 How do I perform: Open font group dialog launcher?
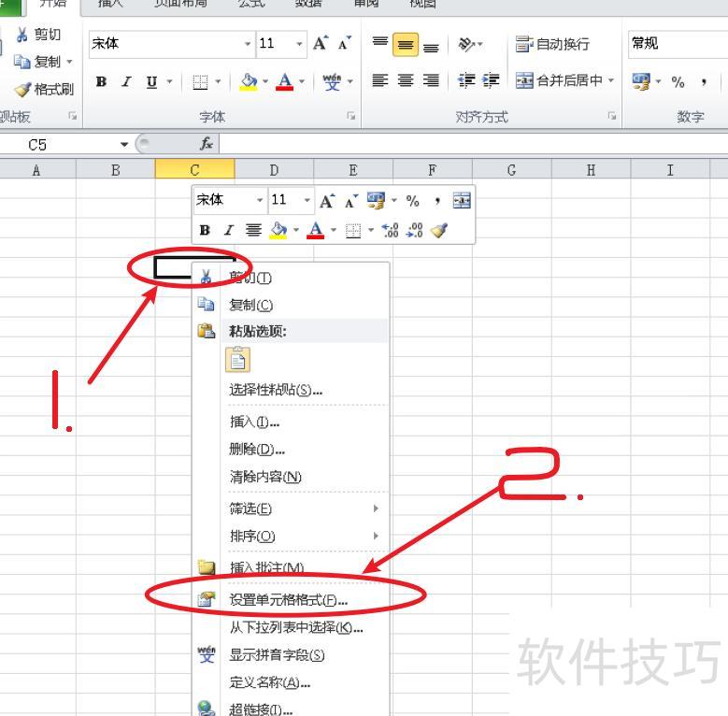(x=351, y=116)
